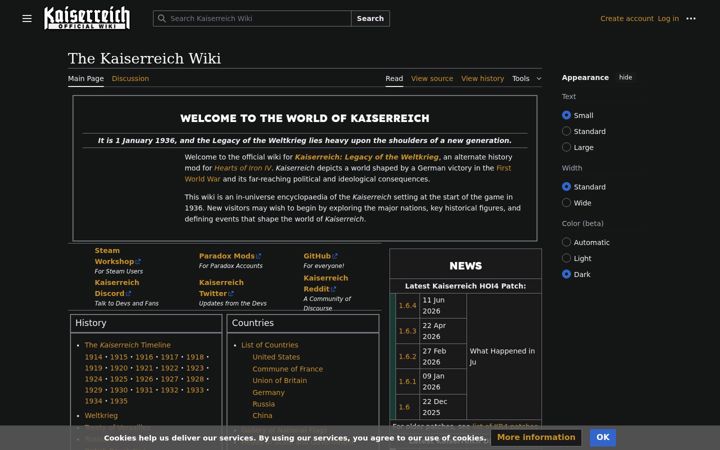Image resolution: width=720 pixels, height=450 pixels.
Task: Open Kaiserreich: Legacy of the Weltkrieg link
Action: tap(366, 157)
